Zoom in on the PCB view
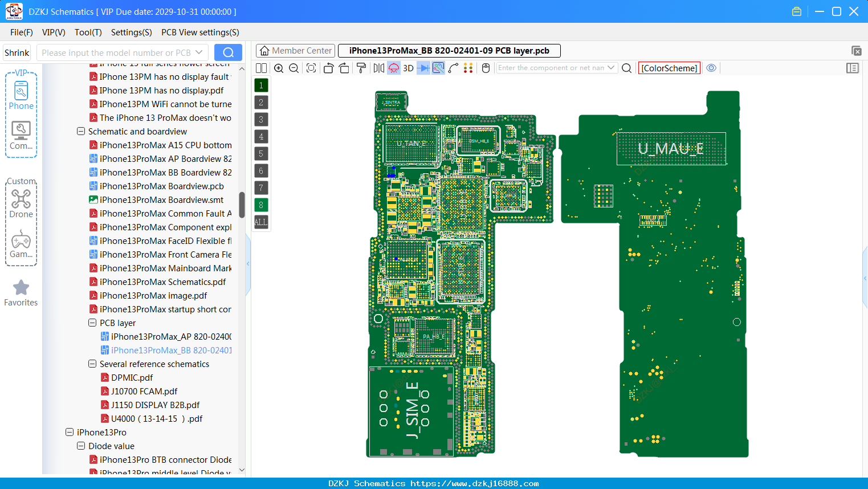Viewport: 868px width, 489px height. [x=279, y=68]
